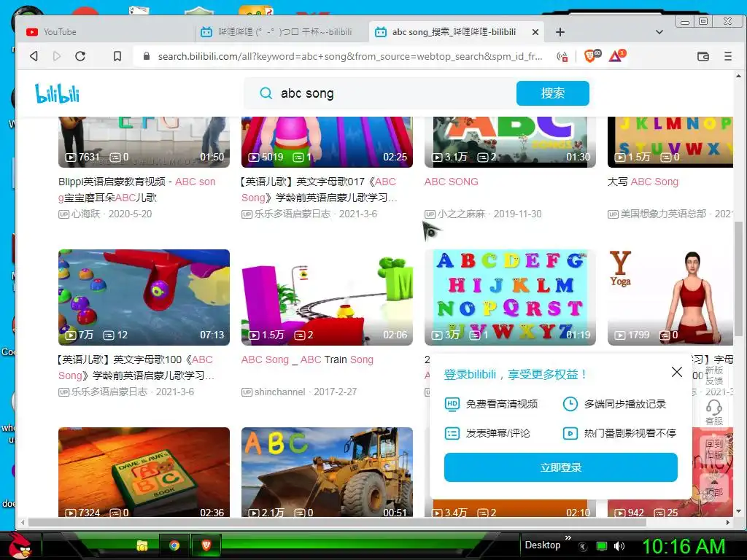The width and height of the screenshot is (747, 560).
Task: Click the vertical scrollbar down arrow
Action: pos(738,511)
